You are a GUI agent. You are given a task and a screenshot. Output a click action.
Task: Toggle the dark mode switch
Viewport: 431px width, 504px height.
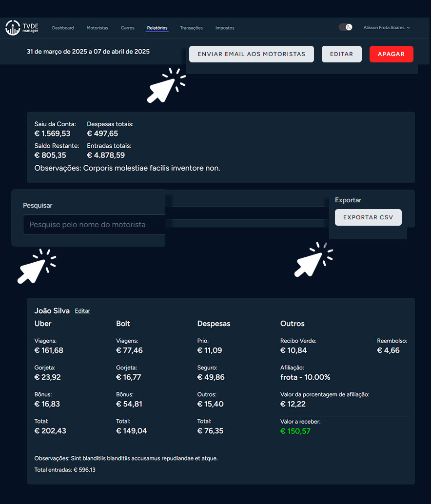pos(346,27)
